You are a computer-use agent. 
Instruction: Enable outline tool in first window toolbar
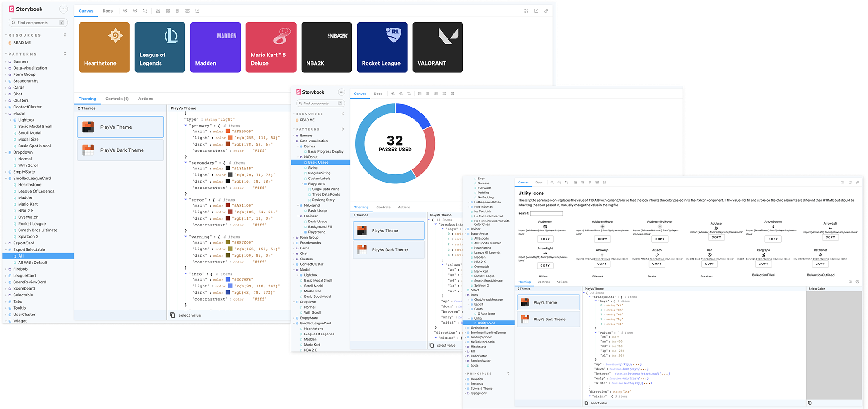click(198, 11)
